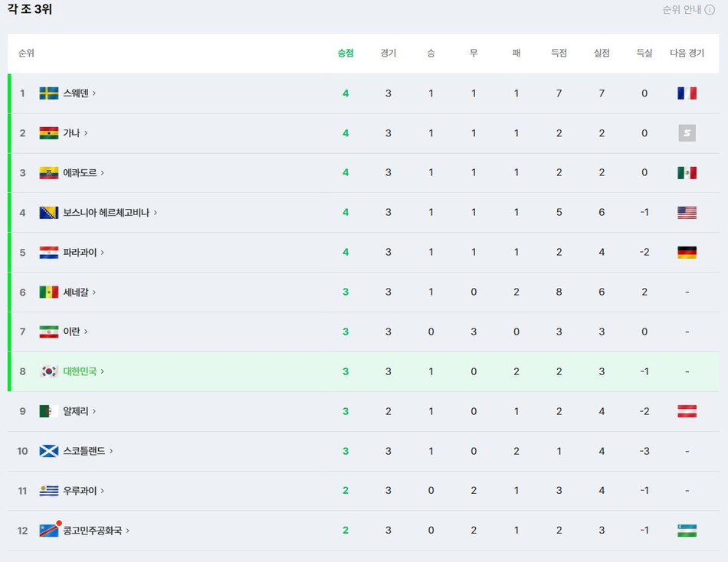The height and width of the screenshot is (562, 728).
Task: Open USA flag next match for Bosnia
Action: (x=687, y=213)
